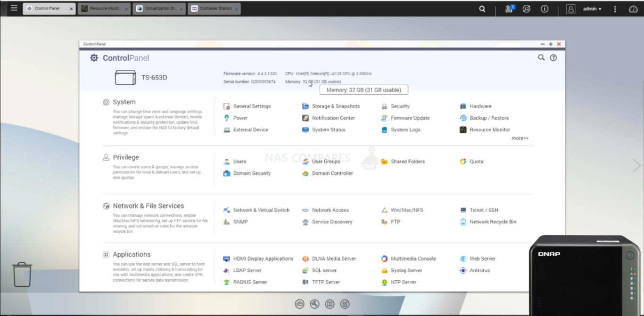Open background tasks icon with badge

509,8
